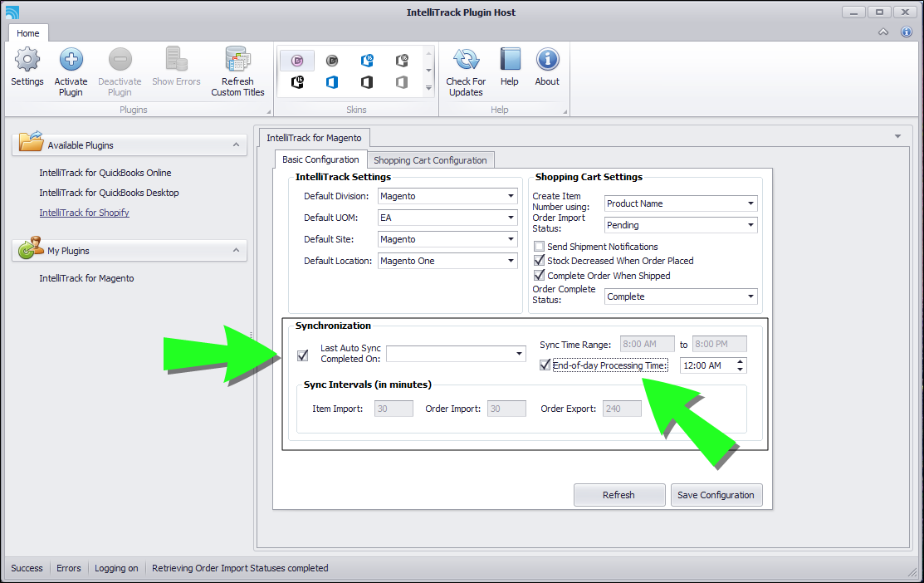Apply the black Office 2016 skin
This screenshot has width=924, height=583.
[297, 82]
